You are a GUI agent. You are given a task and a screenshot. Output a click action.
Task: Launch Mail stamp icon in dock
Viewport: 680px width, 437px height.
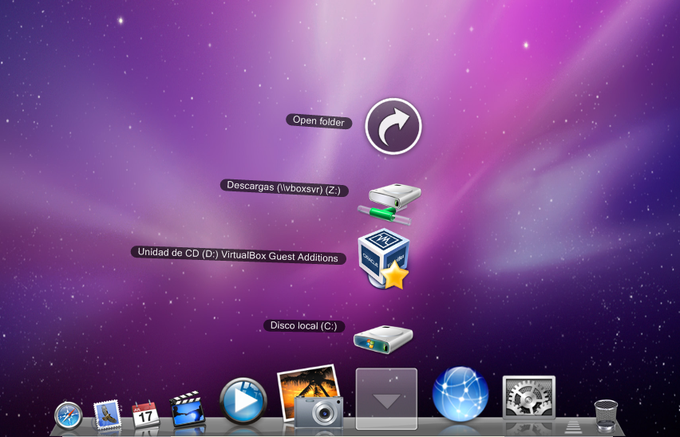click(107, 414)
